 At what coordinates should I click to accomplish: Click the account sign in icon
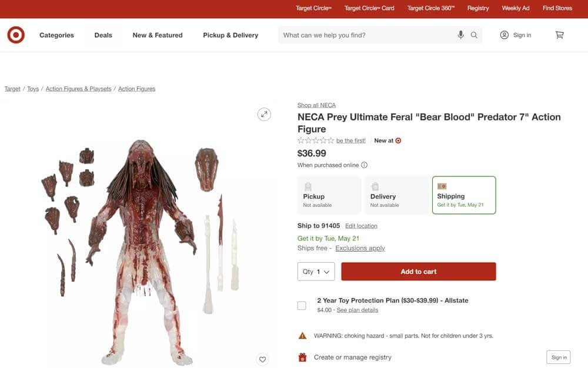point(504,35)
